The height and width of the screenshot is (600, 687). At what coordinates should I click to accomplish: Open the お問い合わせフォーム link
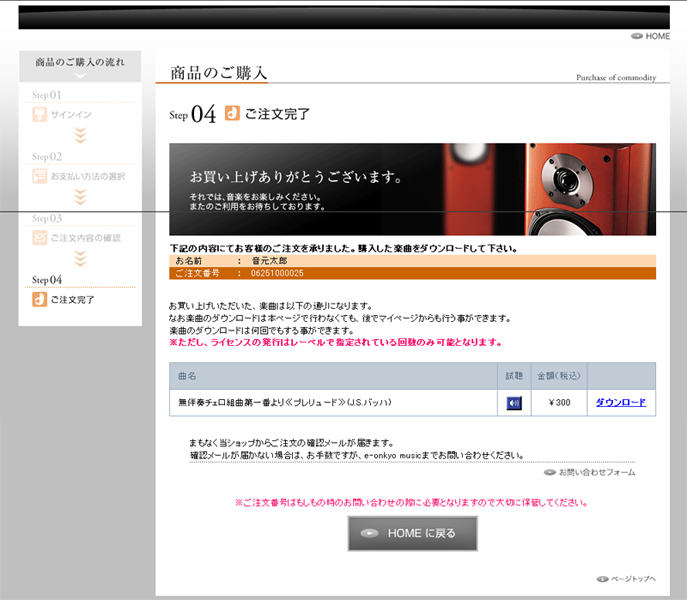tap(596, 472)
